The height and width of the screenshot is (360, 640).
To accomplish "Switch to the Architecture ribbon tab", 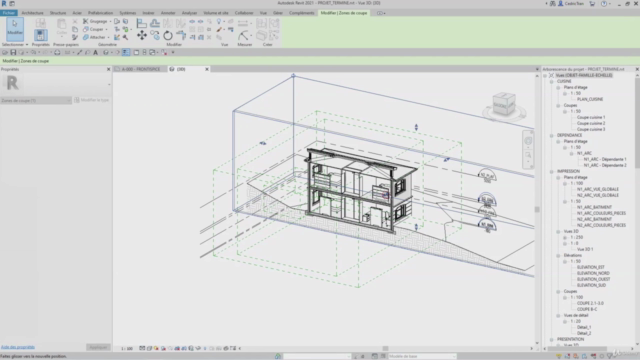I will pos(32,13).
